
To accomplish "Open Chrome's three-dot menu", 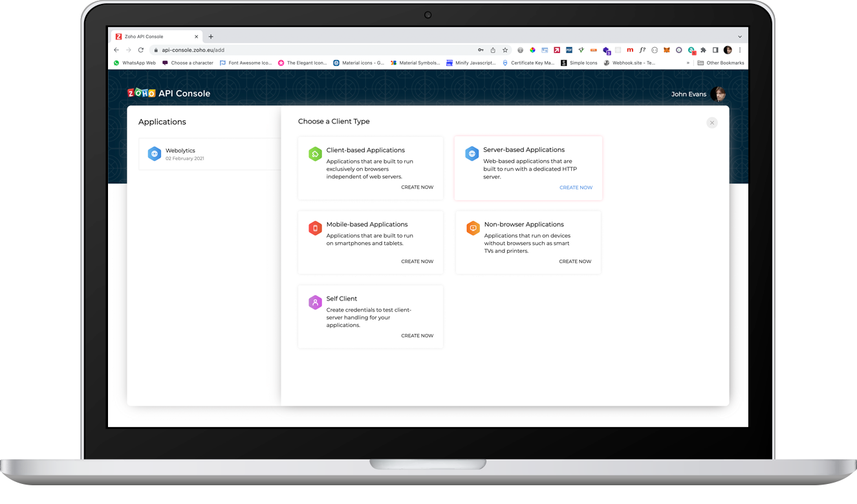I will [x=740, y=50].
